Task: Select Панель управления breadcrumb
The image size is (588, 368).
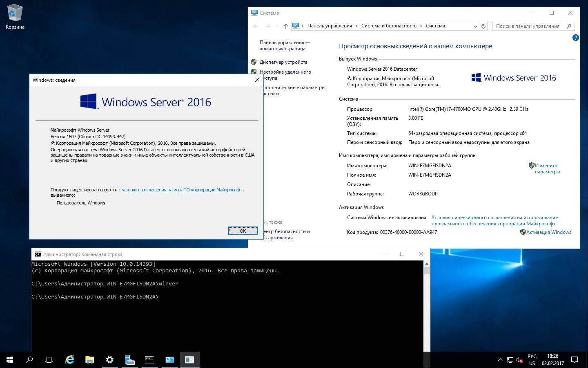Action: click(330, 26)
